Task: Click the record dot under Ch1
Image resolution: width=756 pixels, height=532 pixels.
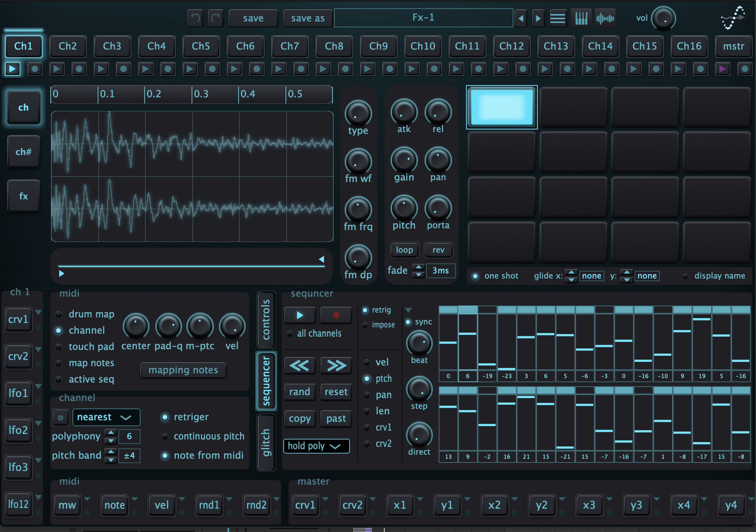Action: point(34,69)
